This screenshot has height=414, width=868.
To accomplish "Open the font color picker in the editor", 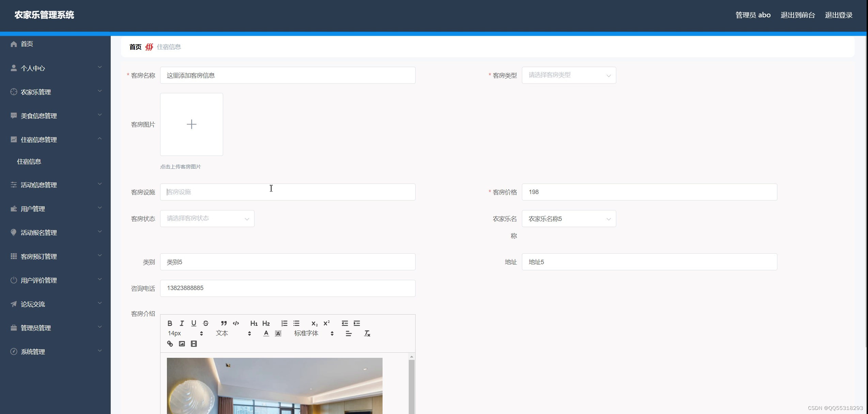I will tap(266, 333).
